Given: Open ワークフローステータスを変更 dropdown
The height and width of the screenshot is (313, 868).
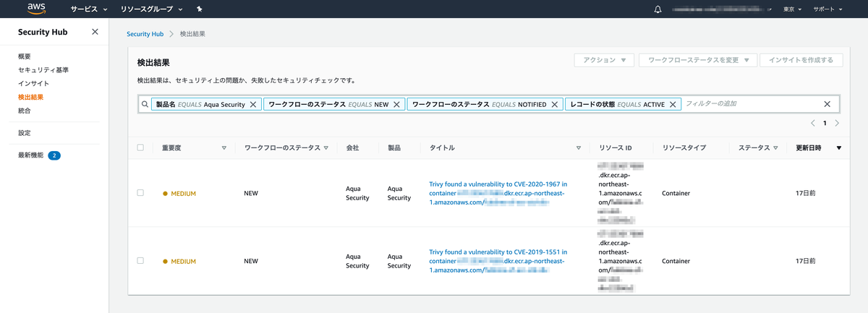Looking at the screenshot, I should coord(698,61).
